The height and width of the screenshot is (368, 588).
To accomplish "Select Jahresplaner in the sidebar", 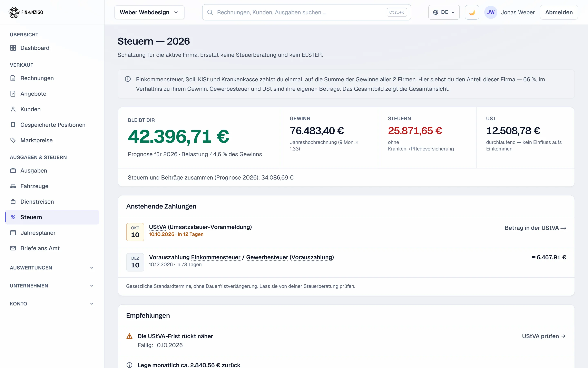I will [52, 233].
